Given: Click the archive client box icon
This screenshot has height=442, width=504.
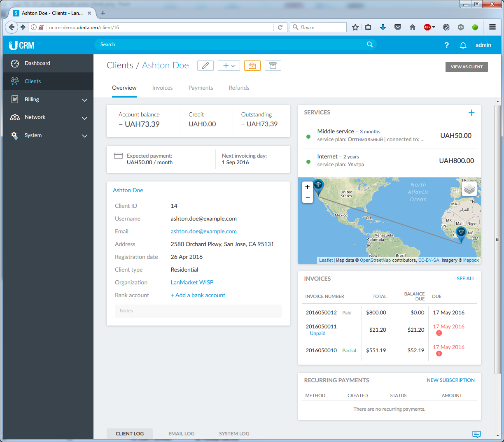Looking at the screenshot, I should (x=273, y=66).
